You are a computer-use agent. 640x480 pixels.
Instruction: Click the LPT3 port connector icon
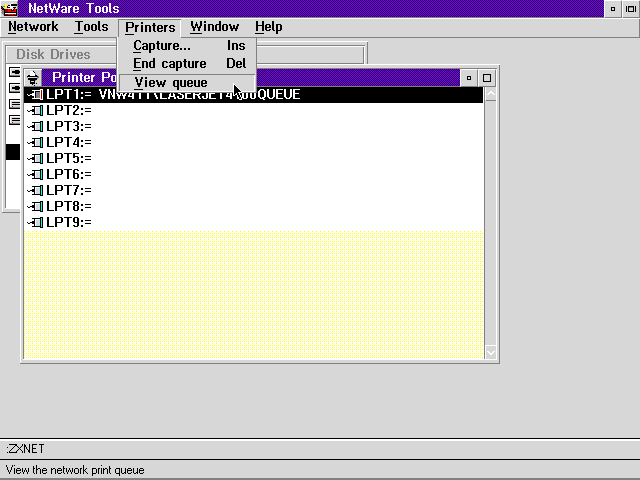click(x=35, y=127)
